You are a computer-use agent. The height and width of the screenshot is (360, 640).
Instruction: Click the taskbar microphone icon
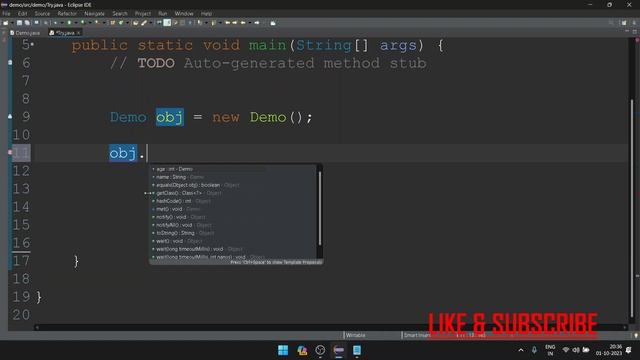coord(534,350)
